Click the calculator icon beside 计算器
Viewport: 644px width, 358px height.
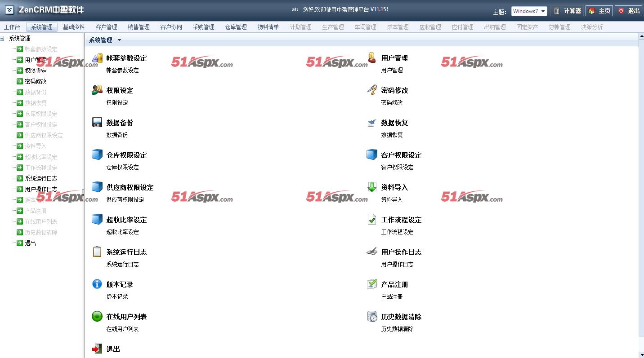point(557,11)
